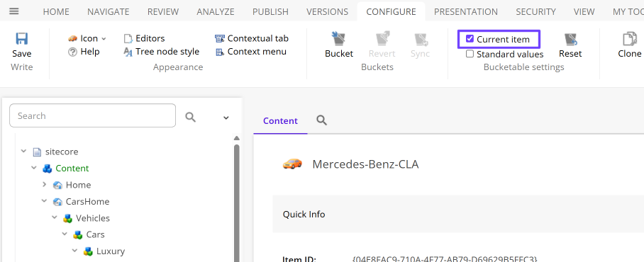This screenshot has height=262, width=644.
Task: Click the Save disk icon
Action: pyautogui.click(x=22, y=39)
